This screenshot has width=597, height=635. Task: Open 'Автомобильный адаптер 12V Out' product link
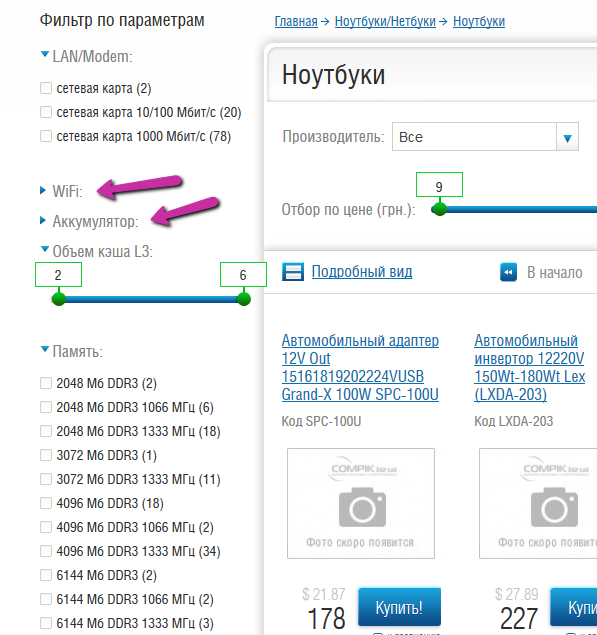[360, 368]
